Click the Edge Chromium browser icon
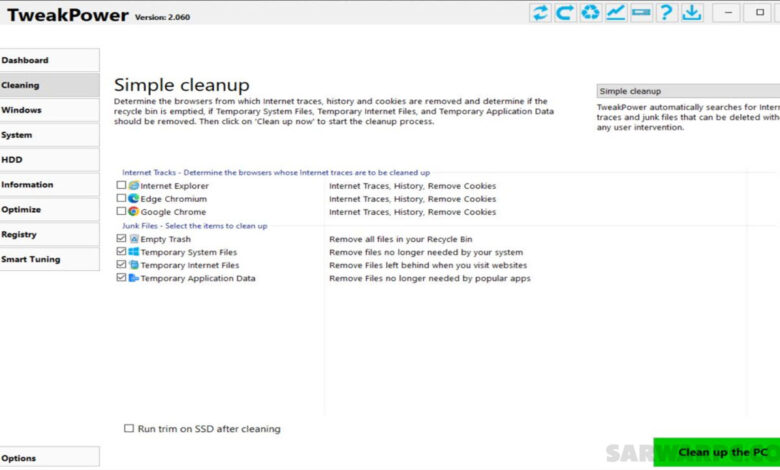780x470 pixels. 133,198
